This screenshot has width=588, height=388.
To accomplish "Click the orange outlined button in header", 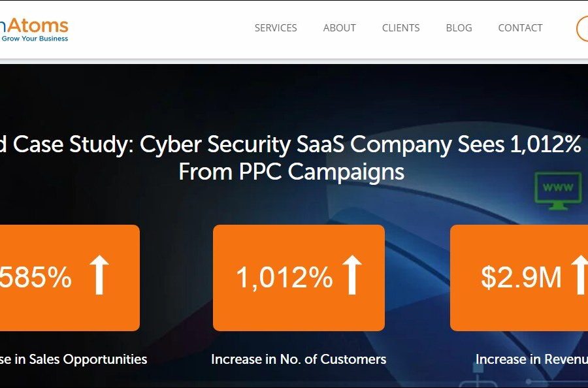I will click(582, 29).
